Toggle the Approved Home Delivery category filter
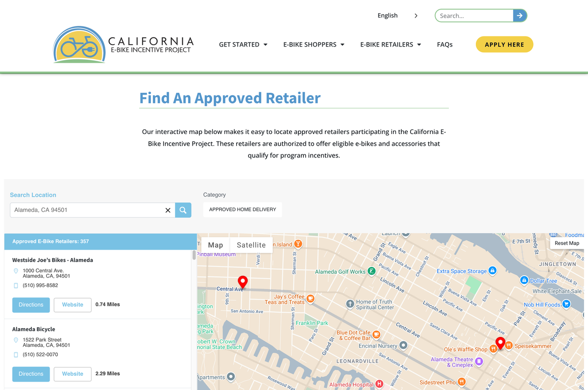Viewport: 588px width, 390px height. point(243,209)
